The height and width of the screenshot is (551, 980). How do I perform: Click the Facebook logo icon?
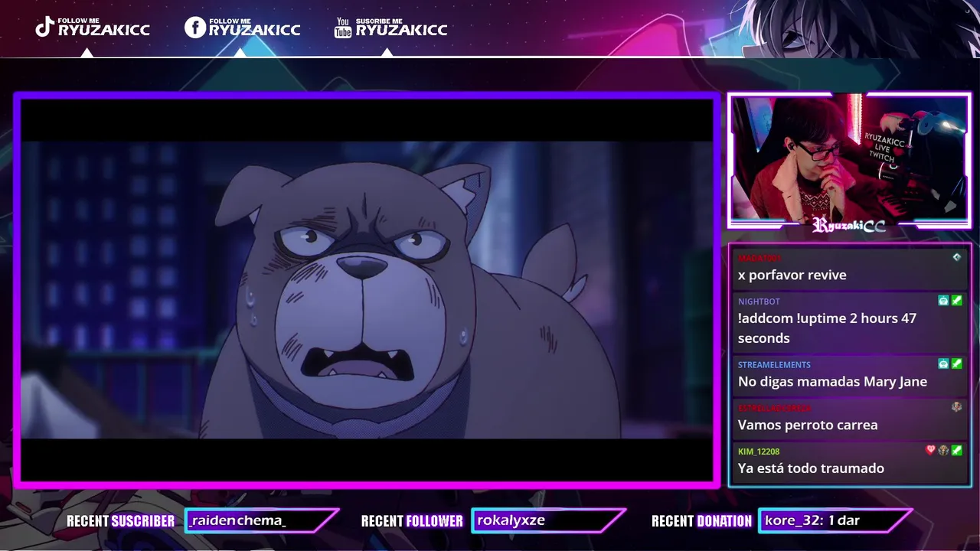[195, 28]
